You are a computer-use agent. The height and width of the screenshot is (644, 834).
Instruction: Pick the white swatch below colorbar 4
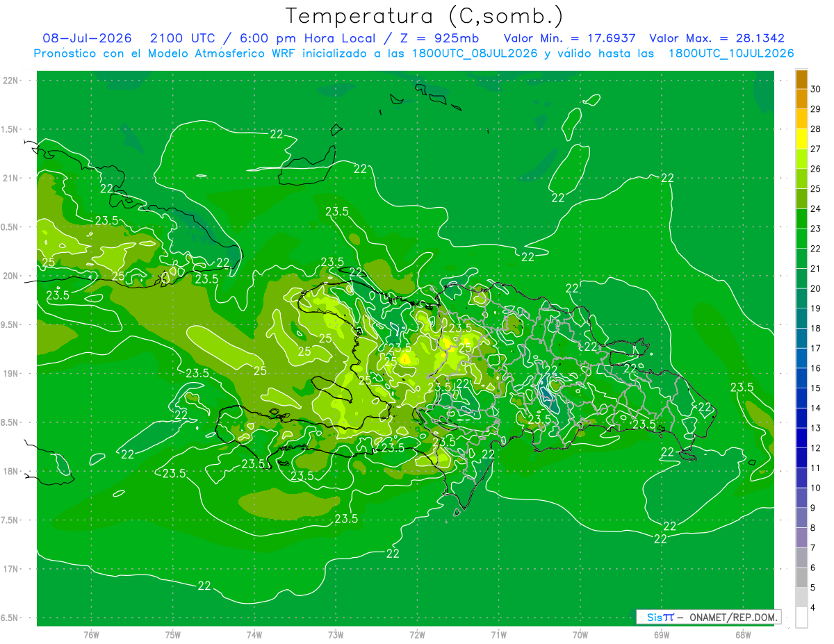point(801,618)
